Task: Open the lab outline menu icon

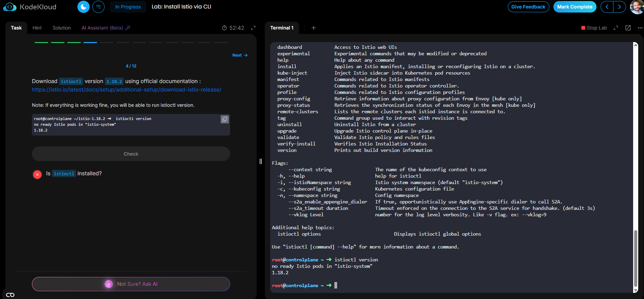Action: click(x=98, y=7)
